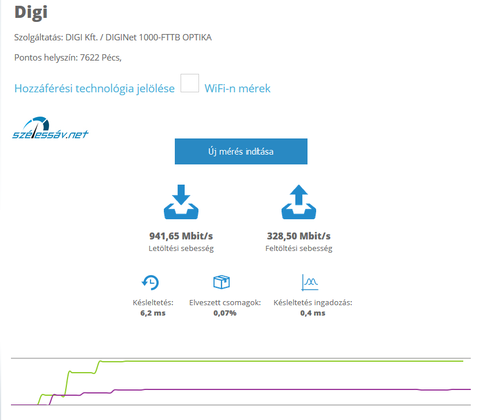Select the 328,50 Mbit/s upload value
The image size is (480, 420).
click(x=299, y=236)
